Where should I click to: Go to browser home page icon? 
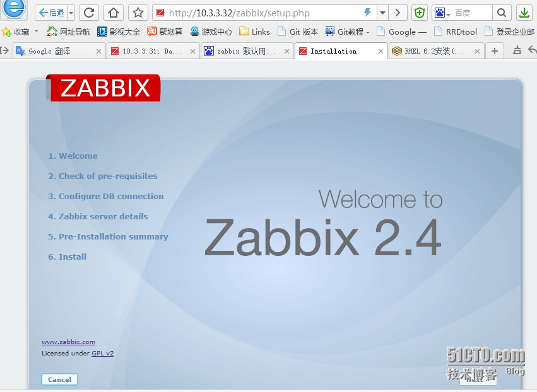[114, 13]
